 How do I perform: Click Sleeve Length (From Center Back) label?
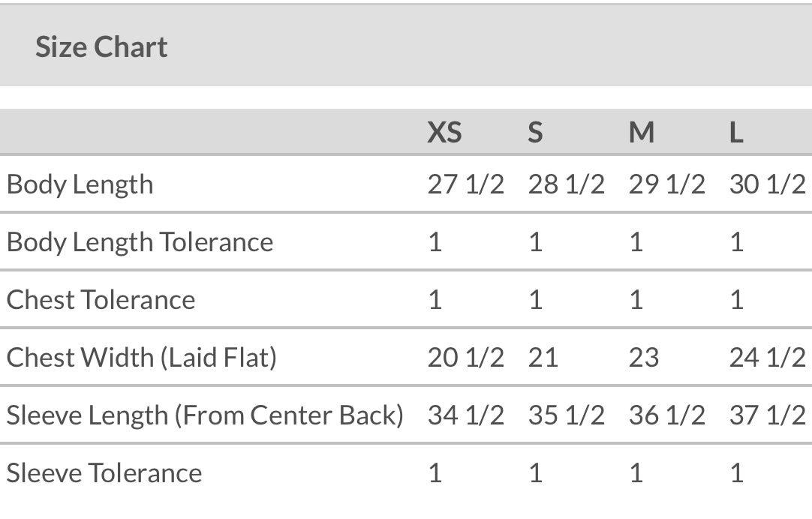(205, 415)
